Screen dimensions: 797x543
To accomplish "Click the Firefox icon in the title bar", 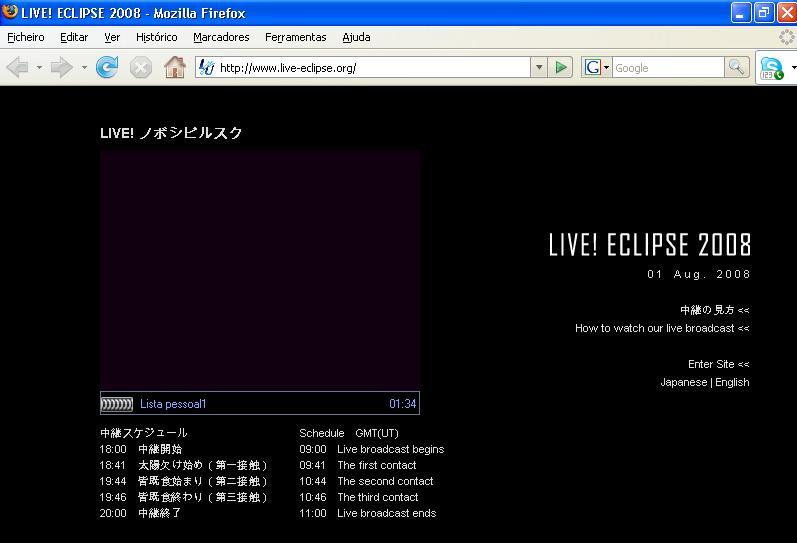I will pos(10,11).
